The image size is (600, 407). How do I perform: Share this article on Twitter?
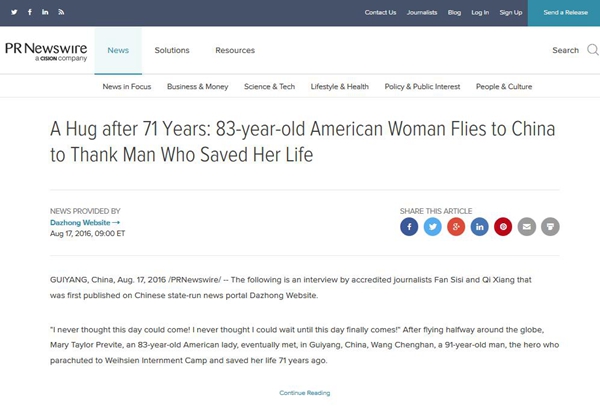coord(432,226)
